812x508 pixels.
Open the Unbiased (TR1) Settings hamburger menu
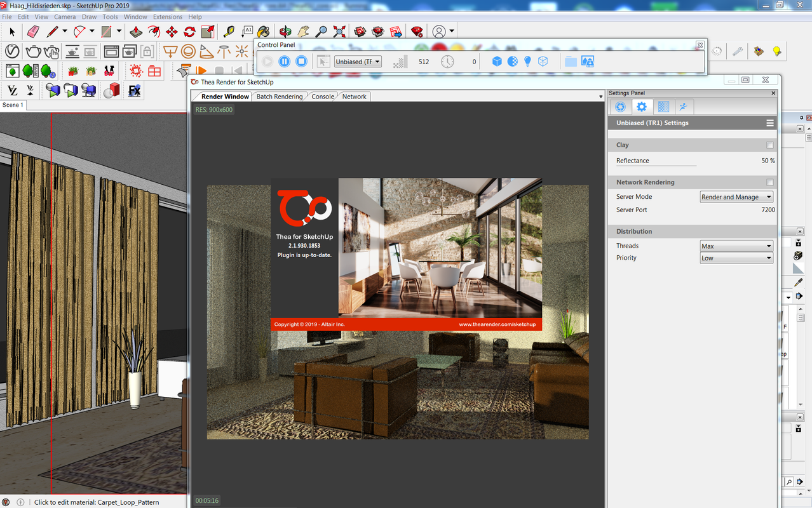click(x=769, y=123)
